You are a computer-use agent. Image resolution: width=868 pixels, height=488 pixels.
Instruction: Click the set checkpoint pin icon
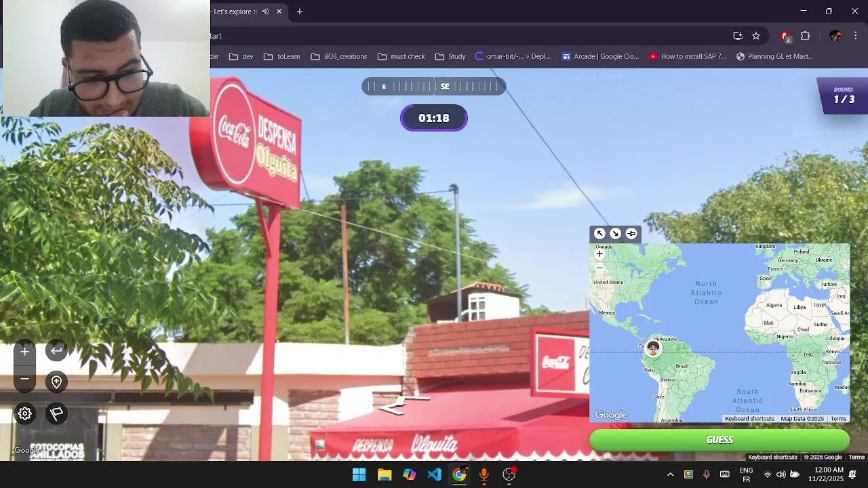click(x=57, y=382)
